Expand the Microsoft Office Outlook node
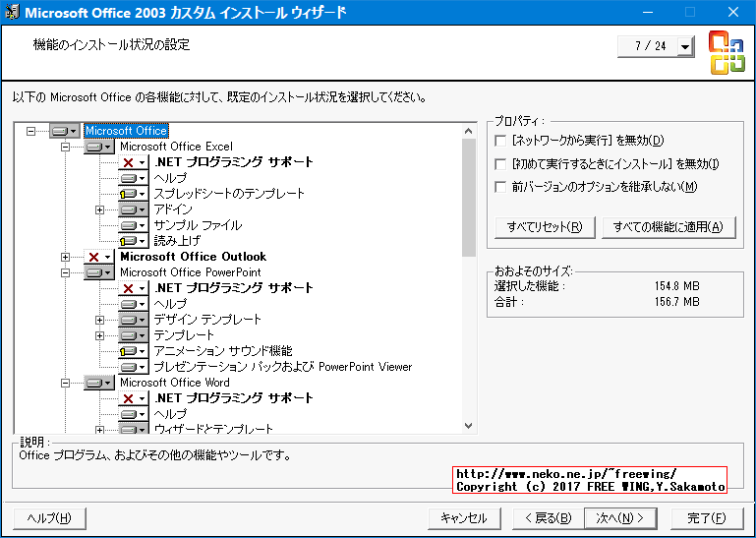Screen dimensions: 756x538 pyautogui.click(x=65, y=257)
